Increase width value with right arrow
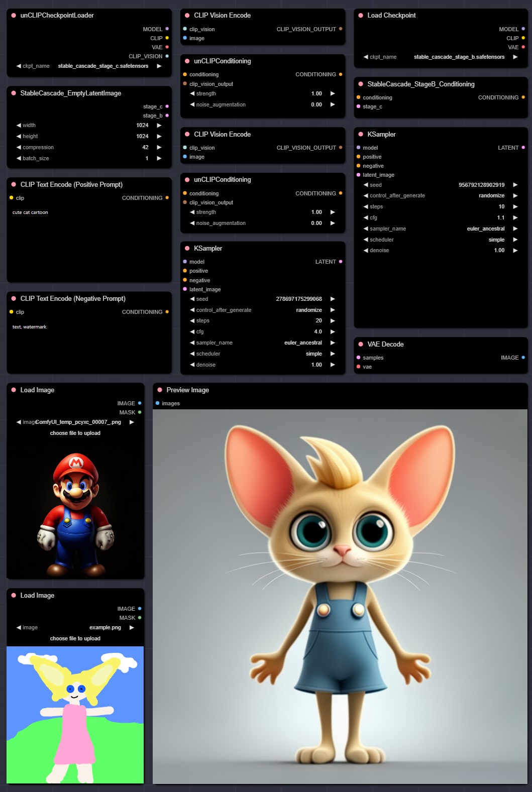Screen dimensions: 532x792 [159, 125]
